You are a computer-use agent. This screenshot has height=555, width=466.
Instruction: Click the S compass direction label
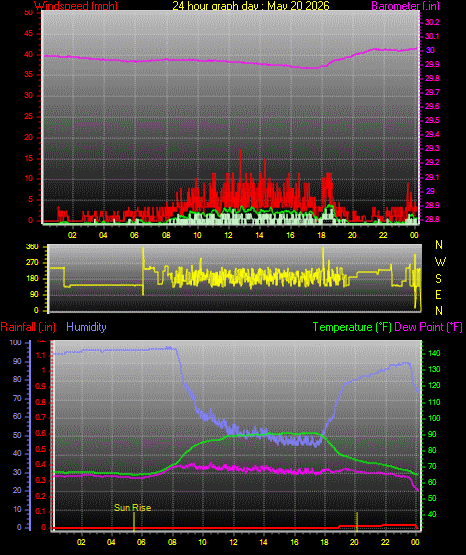coord(438,279)
